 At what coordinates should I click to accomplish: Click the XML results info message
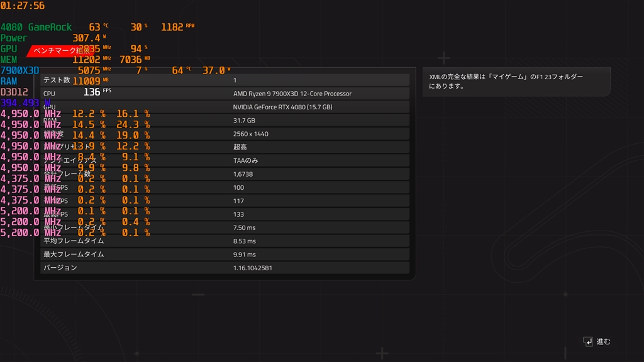click(x=516, y=81)
